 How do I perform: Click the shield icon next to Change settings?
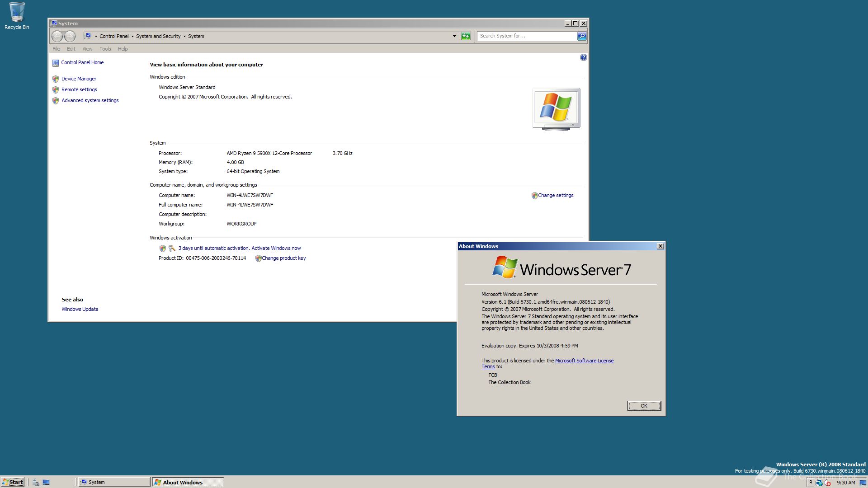point(534,196)
